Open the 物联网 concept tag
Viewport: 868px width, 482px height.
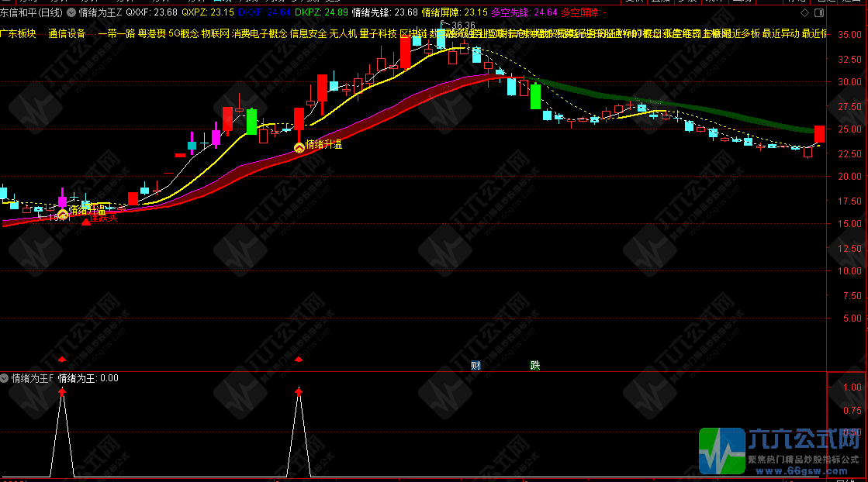[215, 33]
